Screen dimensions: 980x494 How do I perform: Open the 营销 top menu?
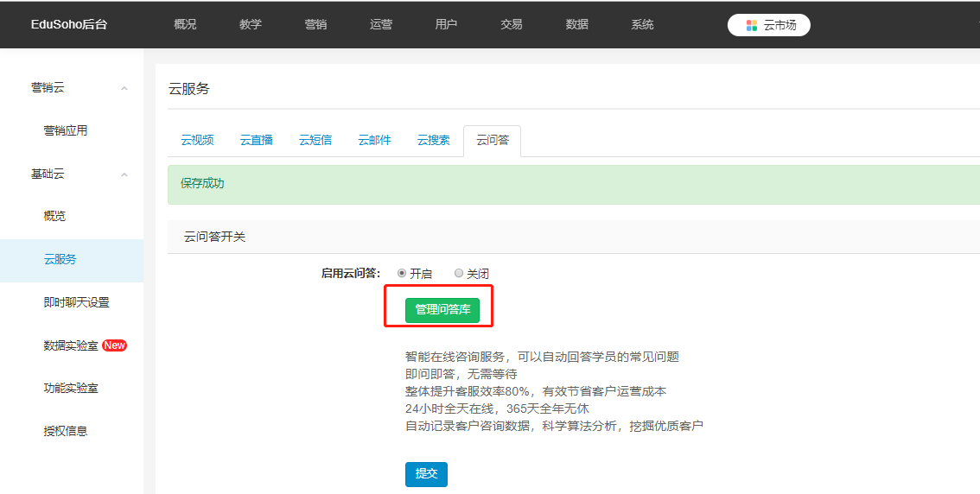[x=315, y=24]
